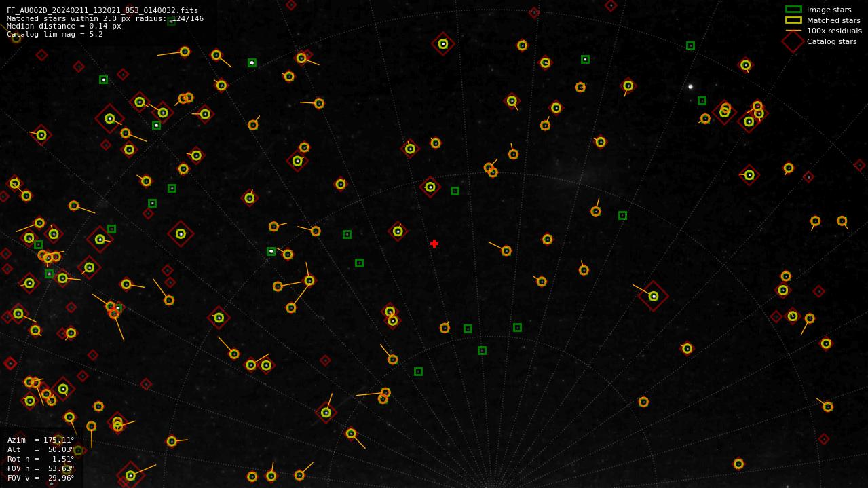Click the 'FOV h = 53.63°' readout

click(41, 468)
